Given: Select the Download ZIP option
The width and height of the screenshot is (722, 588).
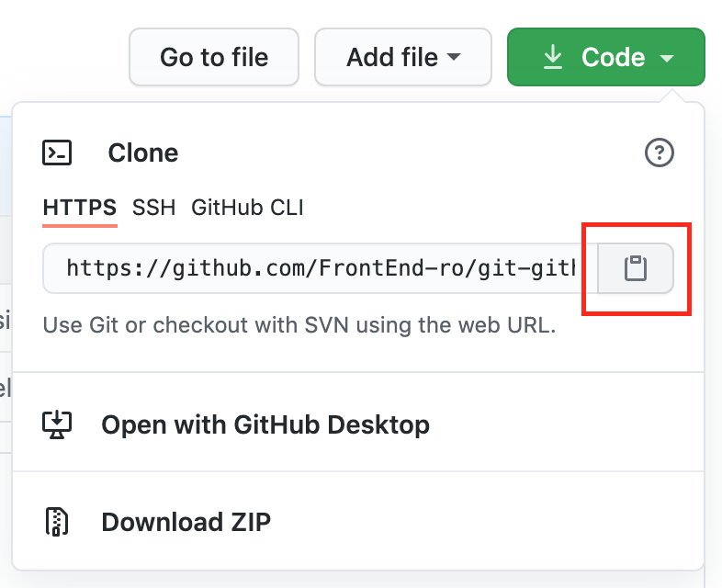Looking at the screenshot, I should [186, 522].
